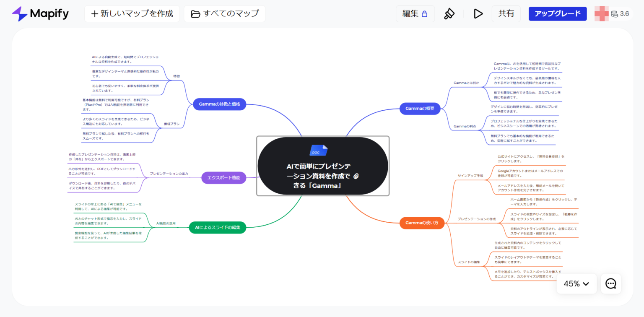Click the DOC icon on the central node
Viewport: 644px width, 317px height.
click(318, 150)
